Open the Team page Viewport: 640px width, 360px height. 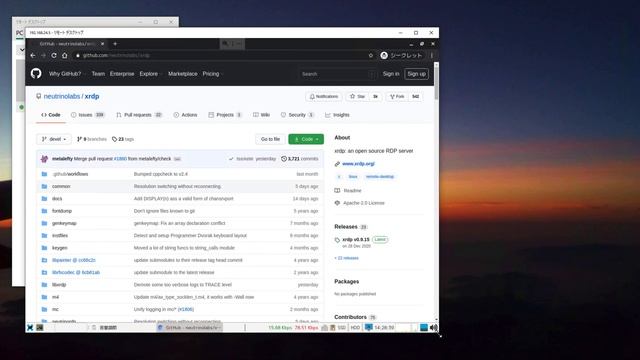click(x=98, y=74)
